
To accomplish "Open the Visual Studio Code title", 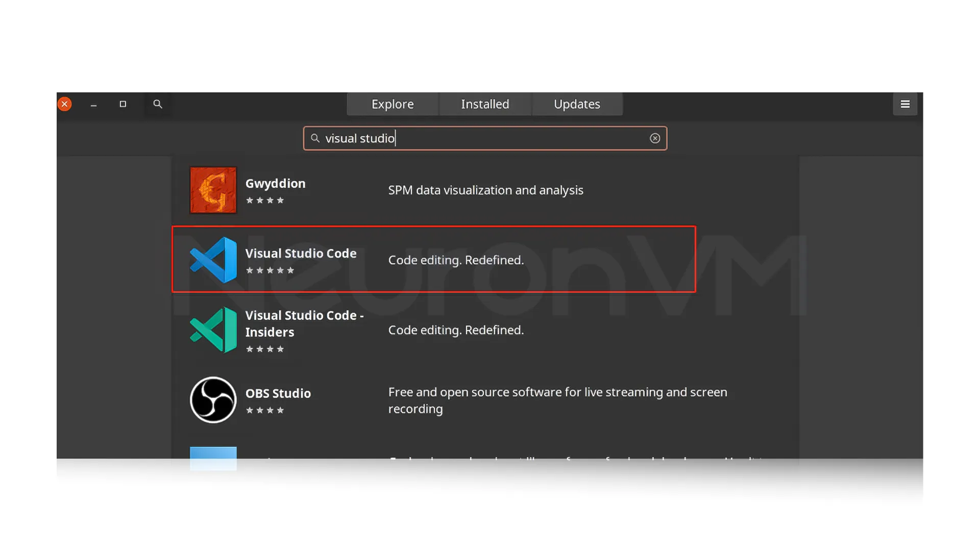I will coord(301,253).
